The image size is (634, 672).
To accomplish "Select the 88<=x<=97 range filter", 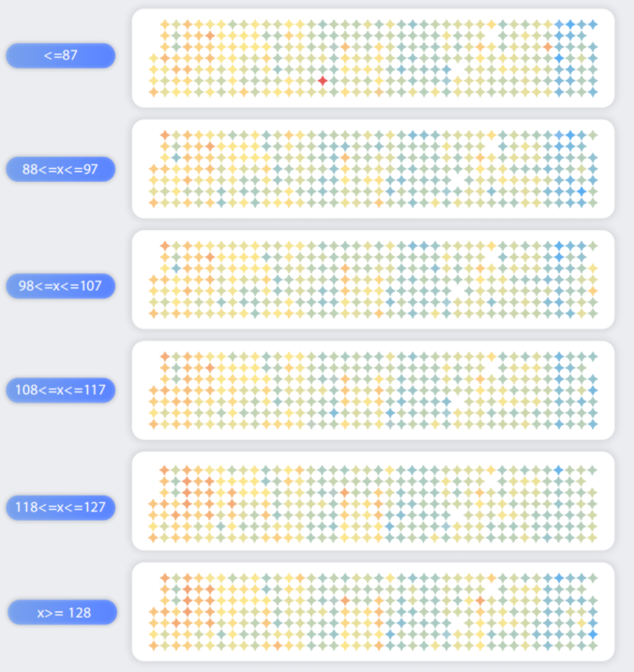I will point(61,169).
